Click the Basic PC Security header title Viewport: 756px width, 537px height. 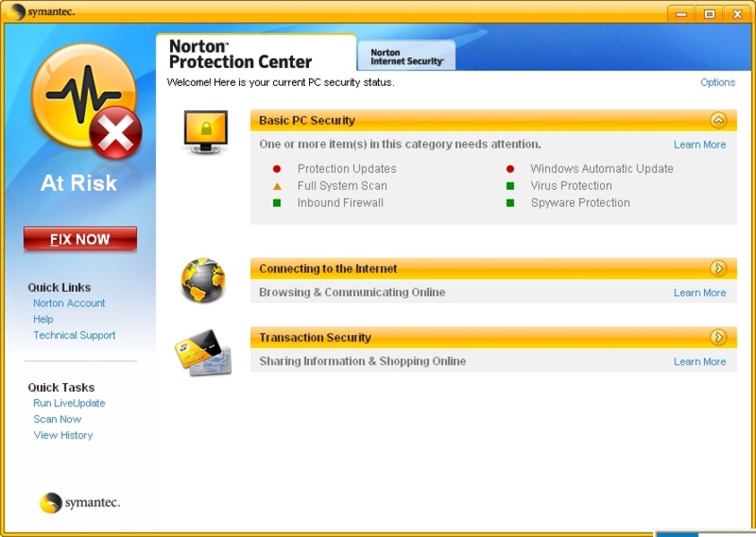point(306,121)
